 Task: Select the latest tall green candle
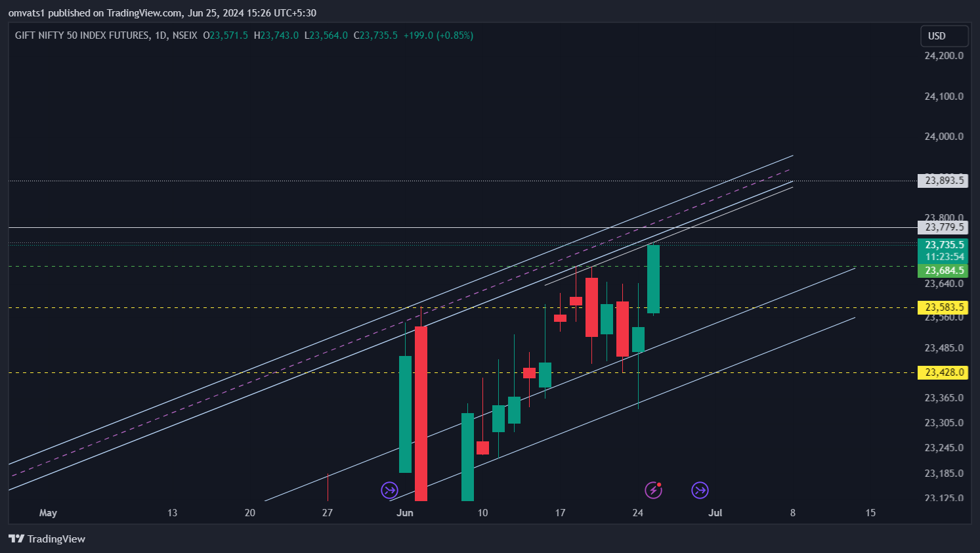(x=653, y=278)
